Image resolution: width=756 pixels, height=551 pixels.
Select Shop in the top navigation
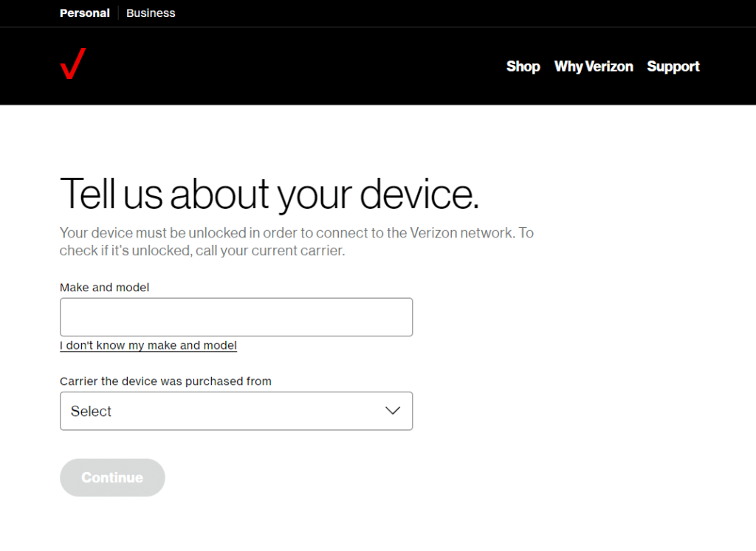click(x=523, y=66)
